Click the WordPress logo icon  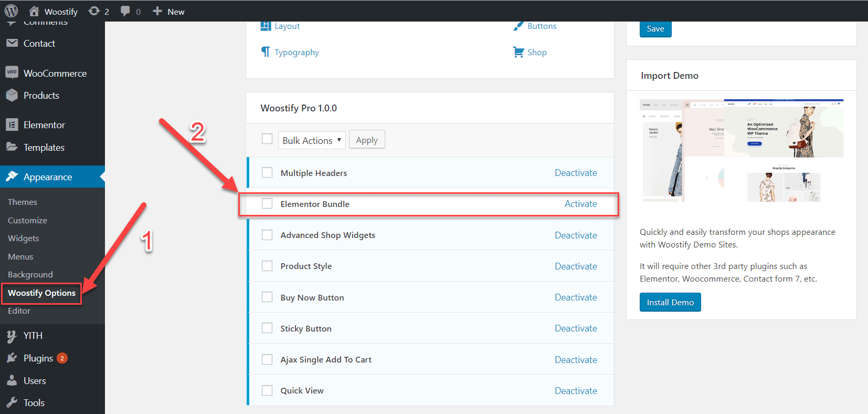pyautogui.click(x=12, y=11)
